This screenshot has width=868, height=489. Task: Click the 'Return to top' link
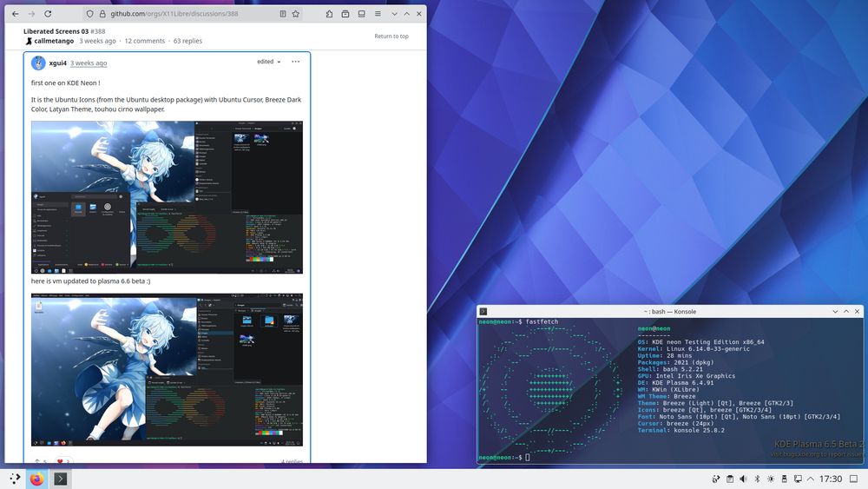click(391, 36)
